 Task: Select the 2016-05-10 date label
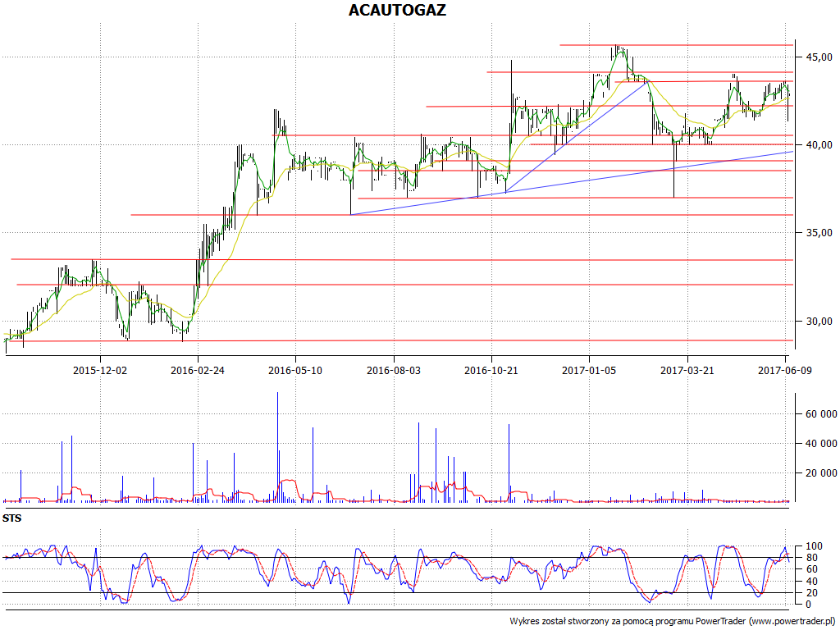pos(295,370)
